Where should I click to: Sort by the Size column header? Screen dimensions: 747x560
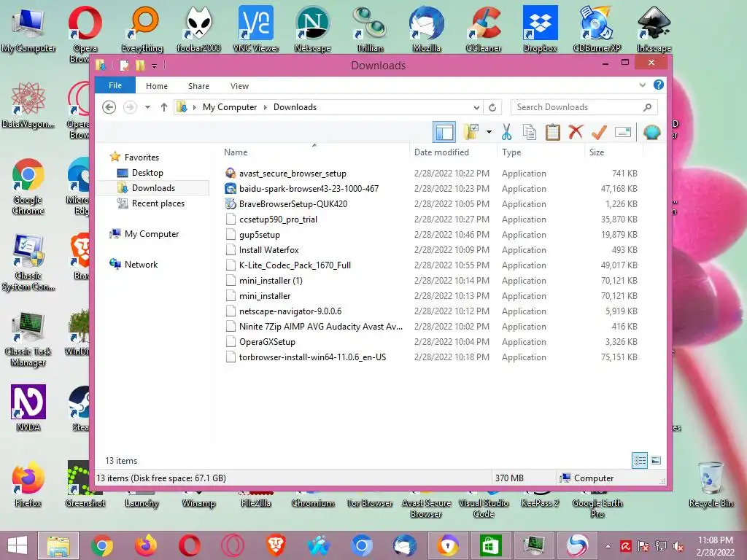point(614,152)
